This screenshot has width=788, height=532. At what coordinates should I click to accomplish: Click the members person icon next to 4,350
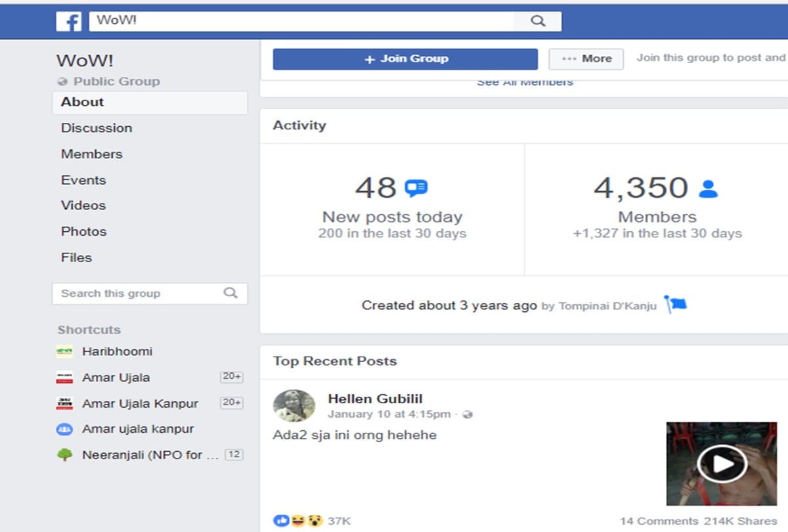708,189
